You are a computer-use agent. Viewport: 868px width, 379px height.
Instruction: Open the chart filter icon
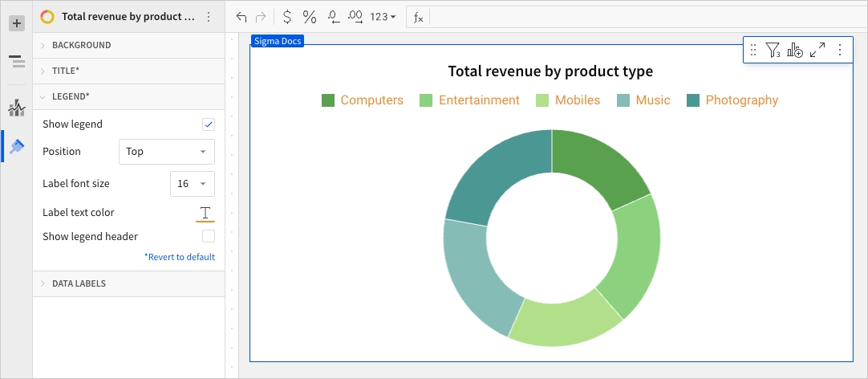point(773,51)
